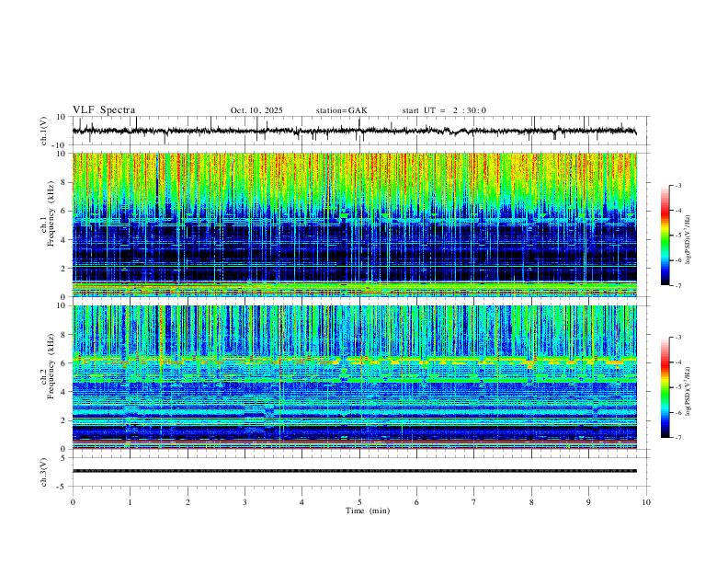
Task: Click the ch.3 voltage trace line
Action: pos(355,471)
